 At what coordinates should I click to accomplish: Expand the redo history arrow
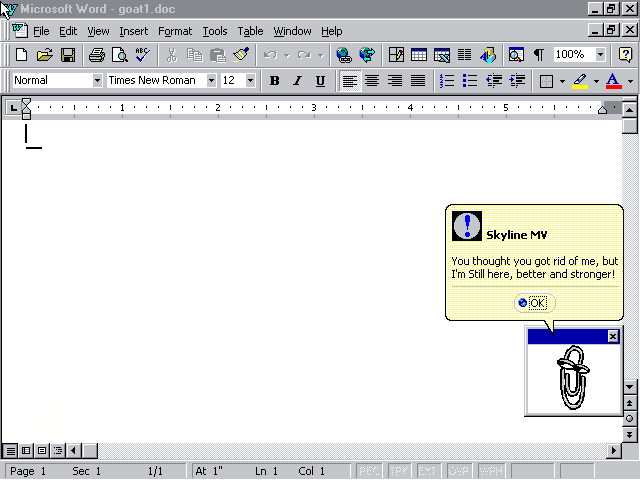click(321, 55)
